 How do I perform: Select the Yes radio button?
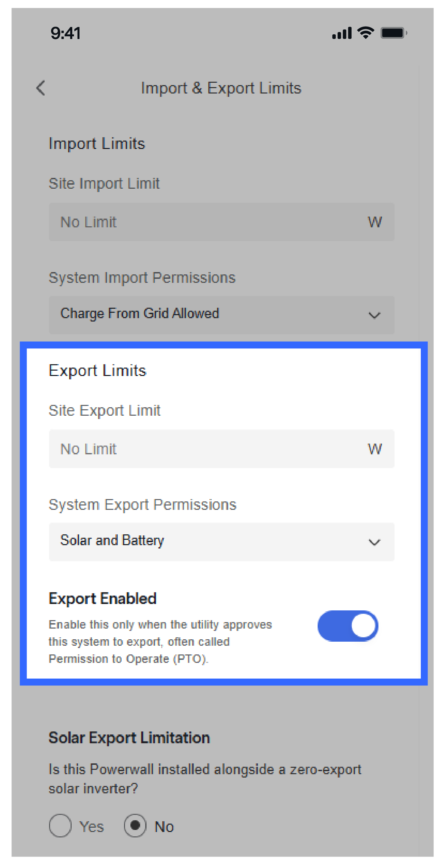(60, 826)
